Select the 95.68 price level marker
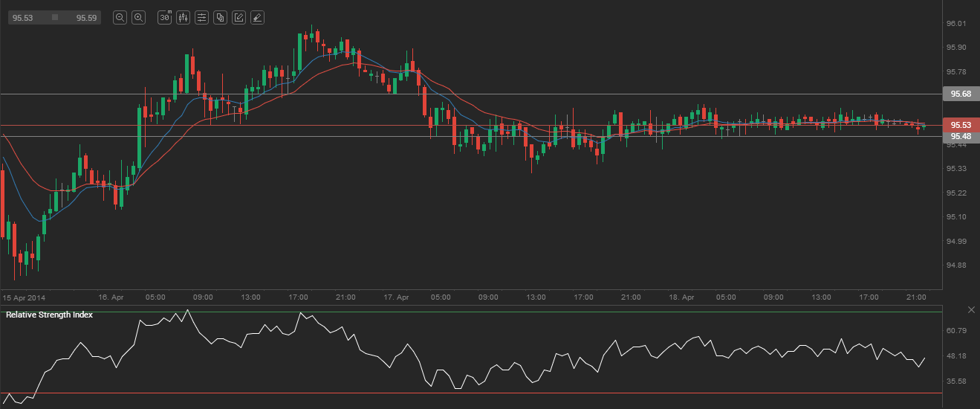The image size is (980, 409). click(x=961, y=94)
